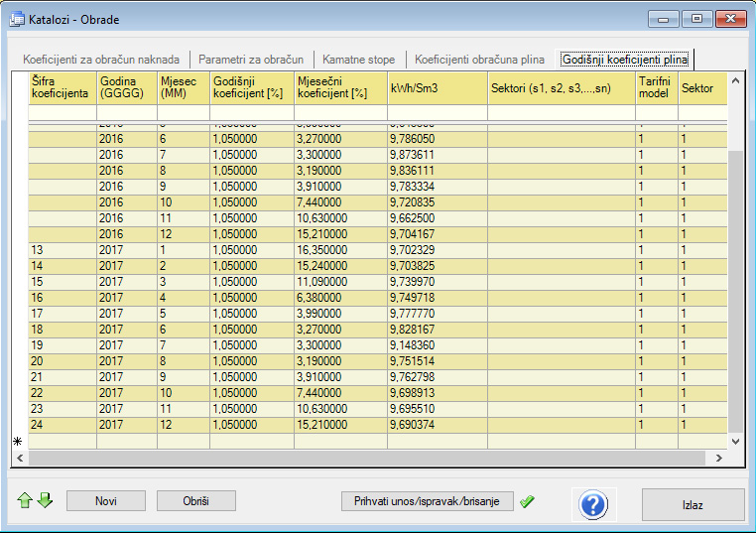Click the filter field under Sektori column
Viewport: 756px width, 533px height.
562,112
